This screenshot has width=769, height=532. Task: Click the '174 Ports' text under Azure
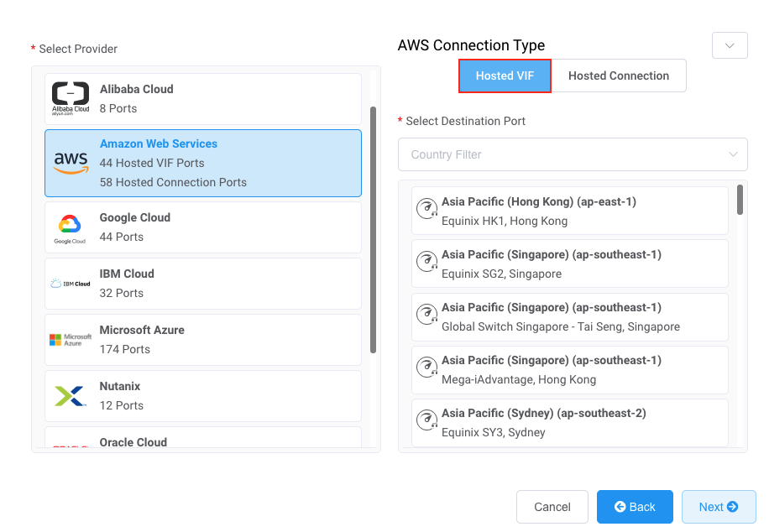(124, 350)
